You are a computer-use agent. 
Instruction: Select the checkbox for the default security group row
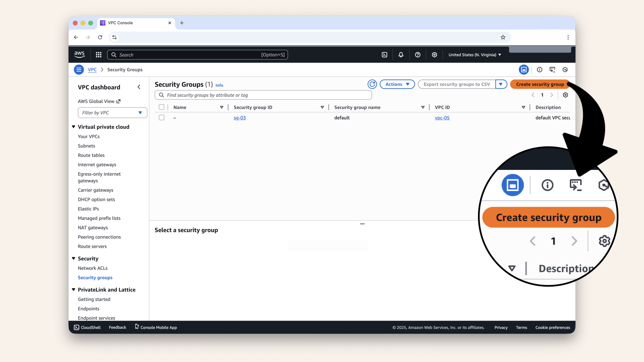[162, 118]
